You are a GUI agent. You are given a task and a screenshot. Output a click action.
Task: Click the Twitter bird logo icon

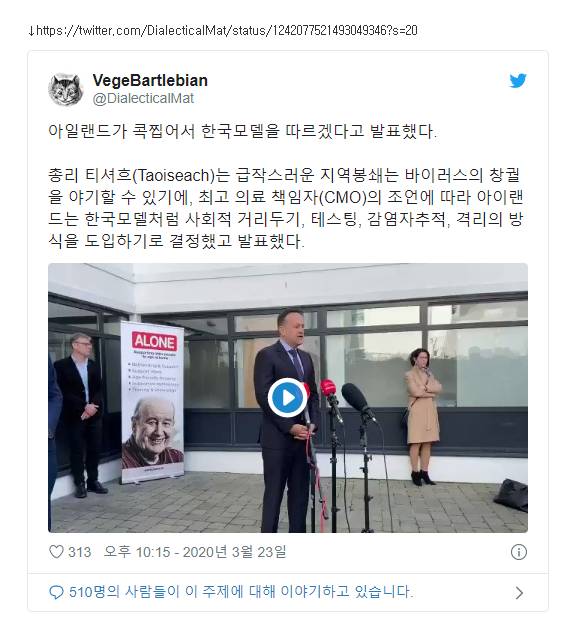[518, 81]
